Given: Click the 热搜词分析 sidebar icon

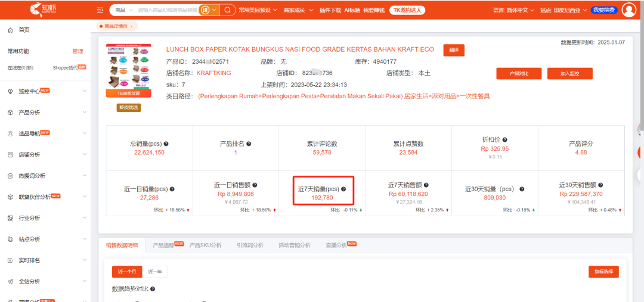Looking at the screenshot, I should click(10, 176).
